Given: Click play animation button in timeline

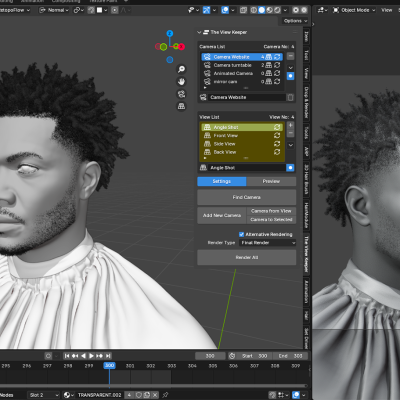Looking at the screenshot, I should click(x=91, y=356).
